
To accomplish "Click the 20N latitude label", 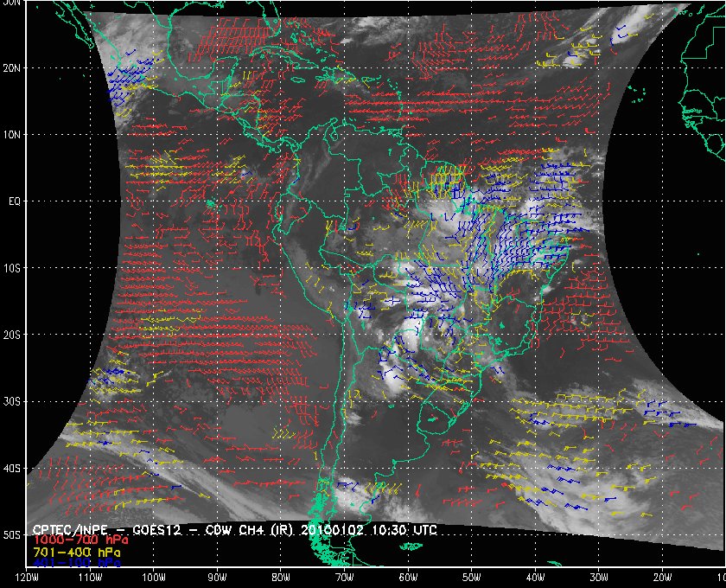I will point(12,68).
